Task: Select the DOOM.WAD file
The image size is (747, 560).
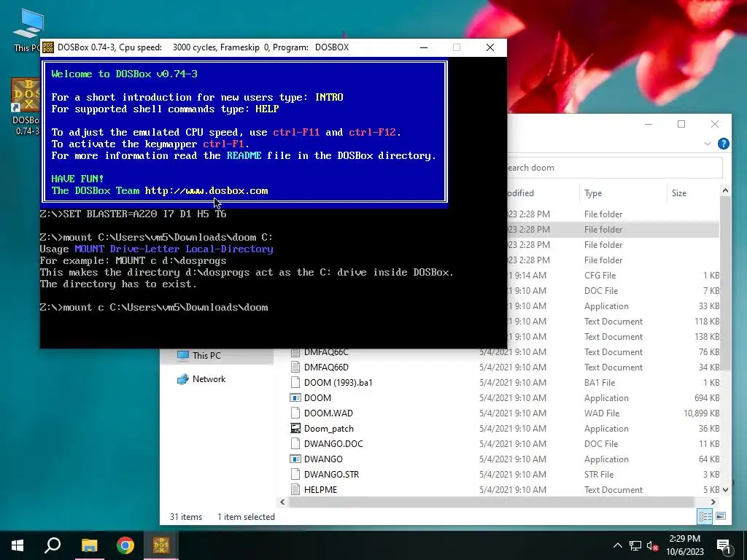Action: click(328, 413)
